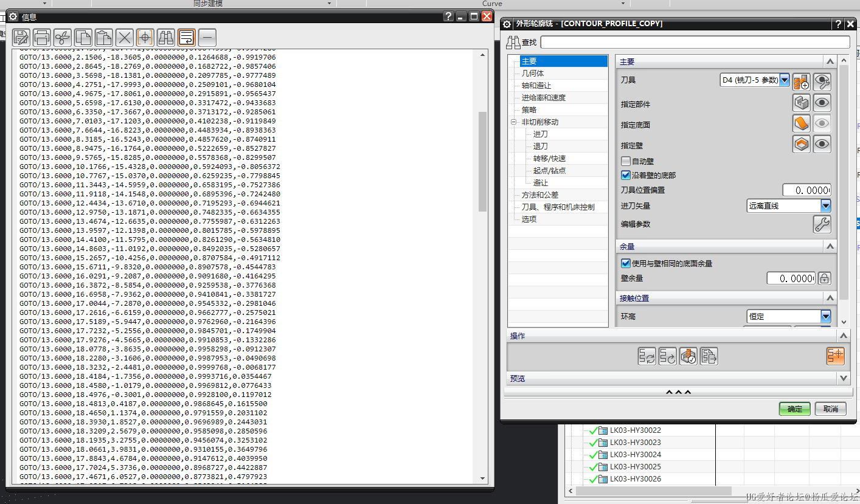Select 进给率和速度 in navigation list
The width and height of the screenshot is (860, 504).
tap(543, 98)
